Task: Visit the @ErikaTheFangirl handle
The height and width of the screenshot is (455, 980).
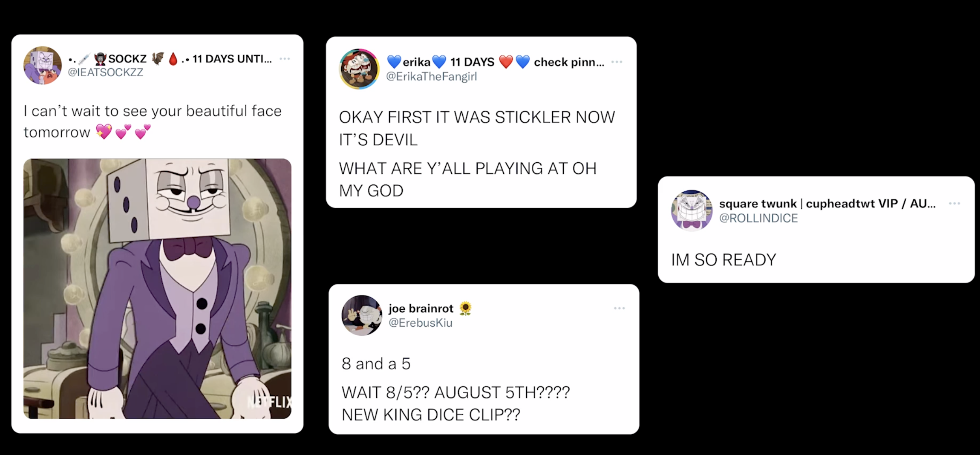Action: (x=432, y=77)
